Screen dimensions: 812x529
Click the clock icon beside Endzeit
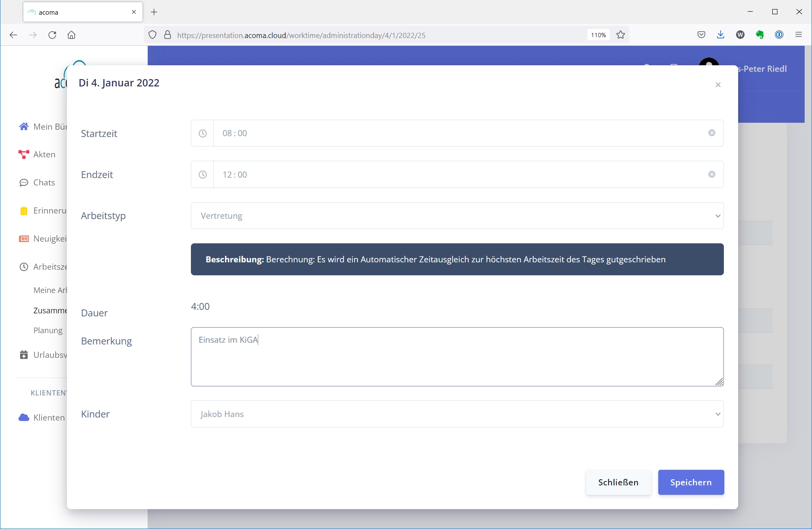coord(203,175)
